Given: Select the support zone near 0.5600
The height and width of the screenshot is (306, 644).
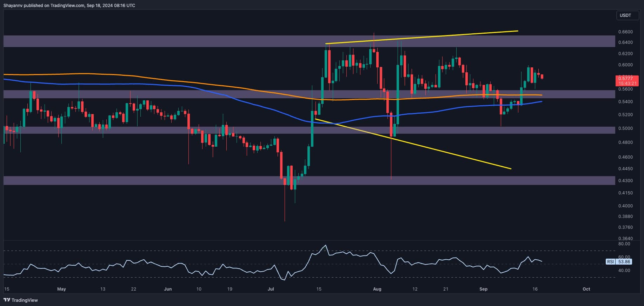Looking at the screenshot, I should tap(309, 94).
